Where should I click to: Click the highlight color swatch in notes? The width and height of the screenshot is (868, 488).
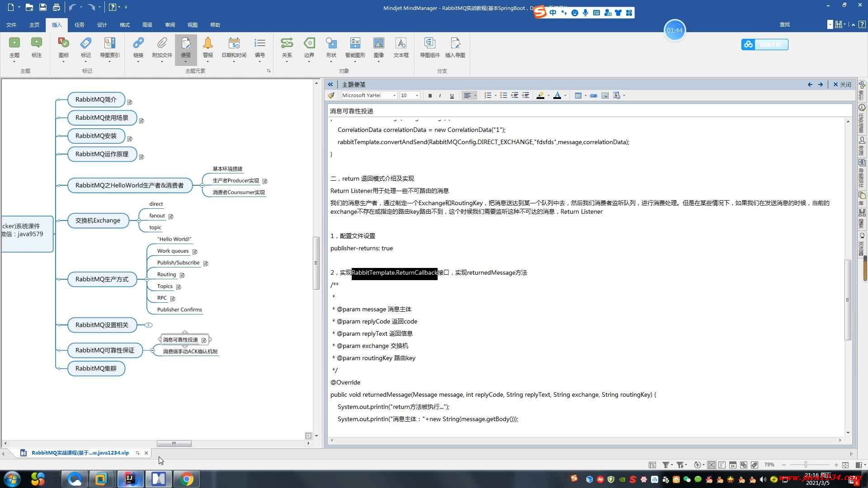click(x=540, y=95)
